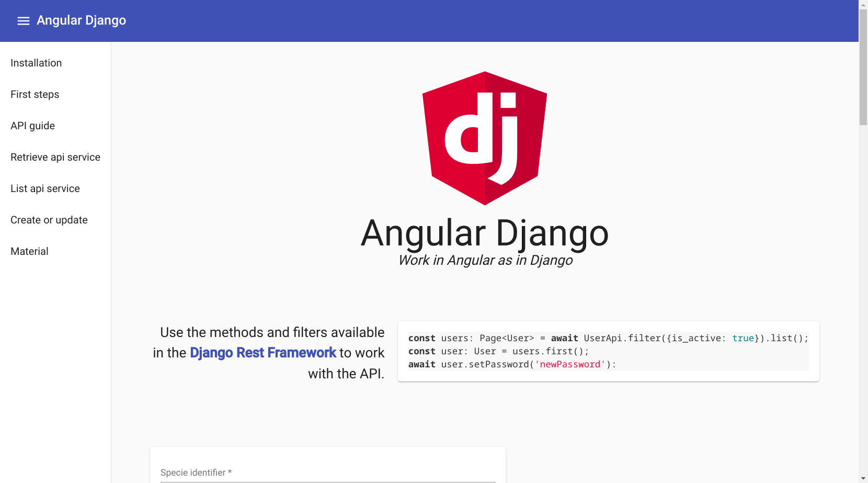The width and height of the screenshot is (868, 483).
Task: Click the Angular Django toolbar title
Action: click(81, 20)
